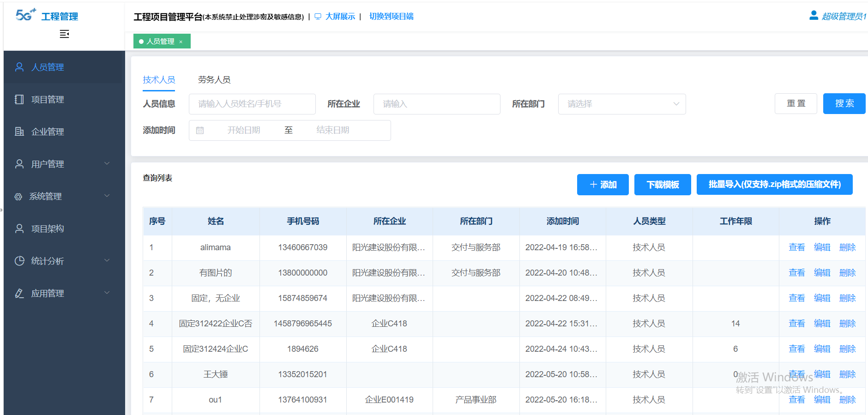The image size is (868, 415).
Task: Close the 人员管理 page tab
Action: point(181,42)
